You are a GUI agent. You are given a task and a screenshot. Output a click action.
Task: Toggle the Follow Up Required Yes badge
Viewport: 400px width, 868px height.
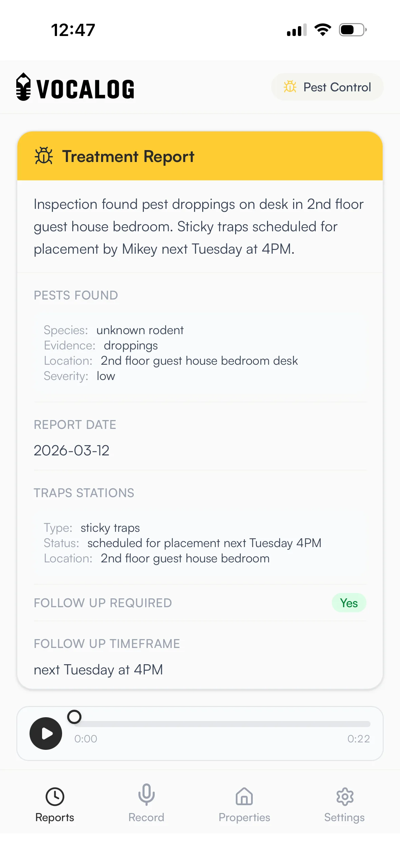(x=349, y=603)
